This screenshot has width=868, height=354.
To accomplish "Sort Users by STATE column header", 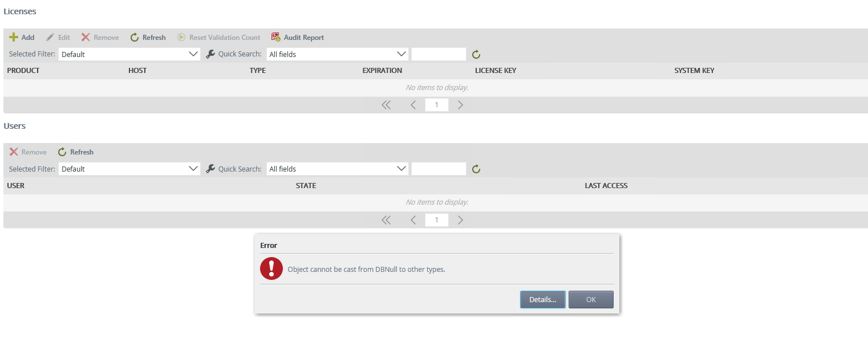I will click(x=306, y=185).
